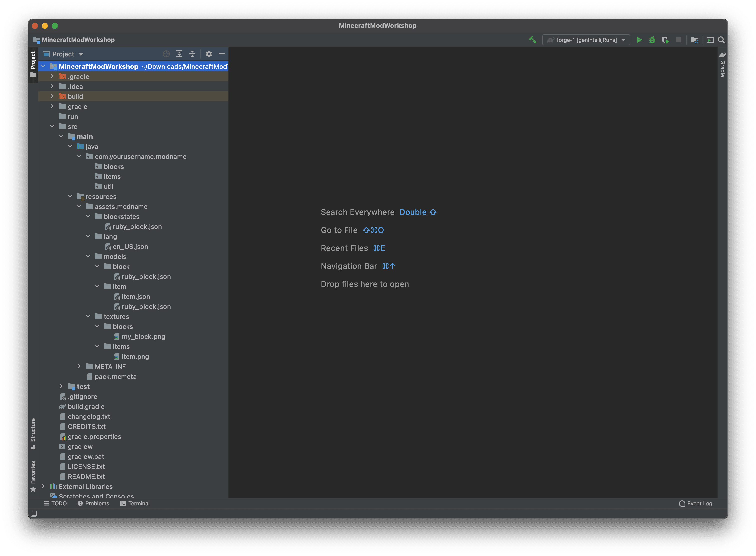The image size is (756, 556).
Task: Select build.gradle file
Action: (82, 406)
